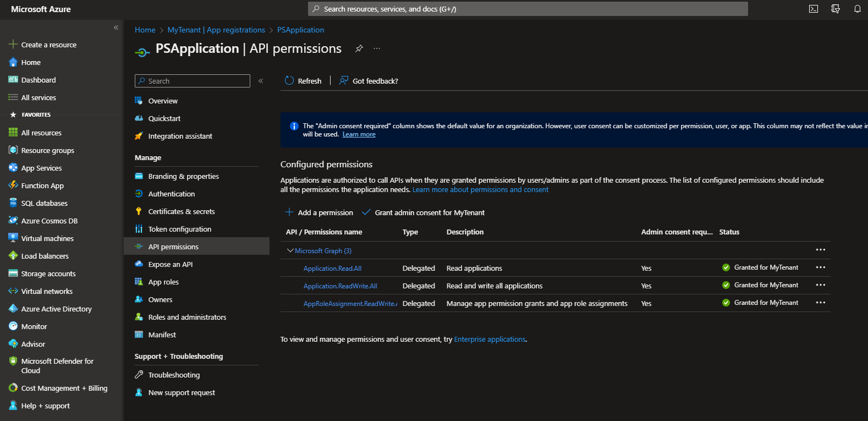This screenshot has height=421, width=868.
Task: Open options menu for Application.ReadWrite.All row
Action: click(x=821, y=285)
